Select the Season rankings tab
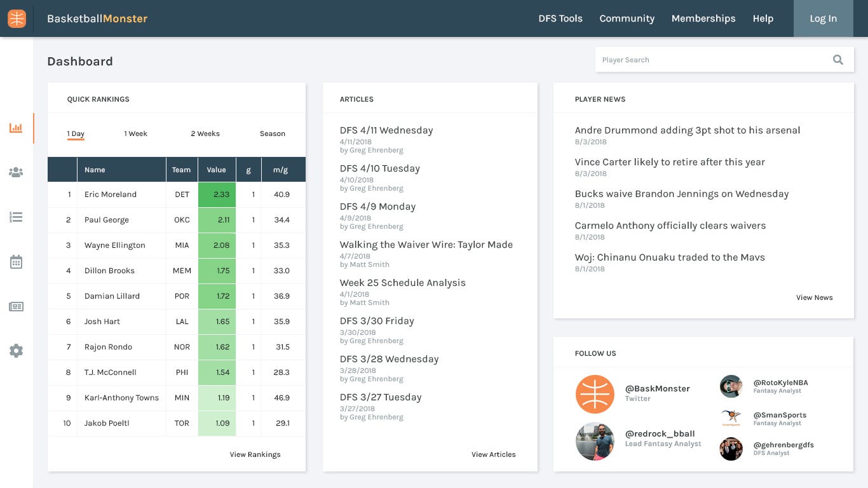The width and height of the screenshot is (868, 488). [x=273, y=134]
